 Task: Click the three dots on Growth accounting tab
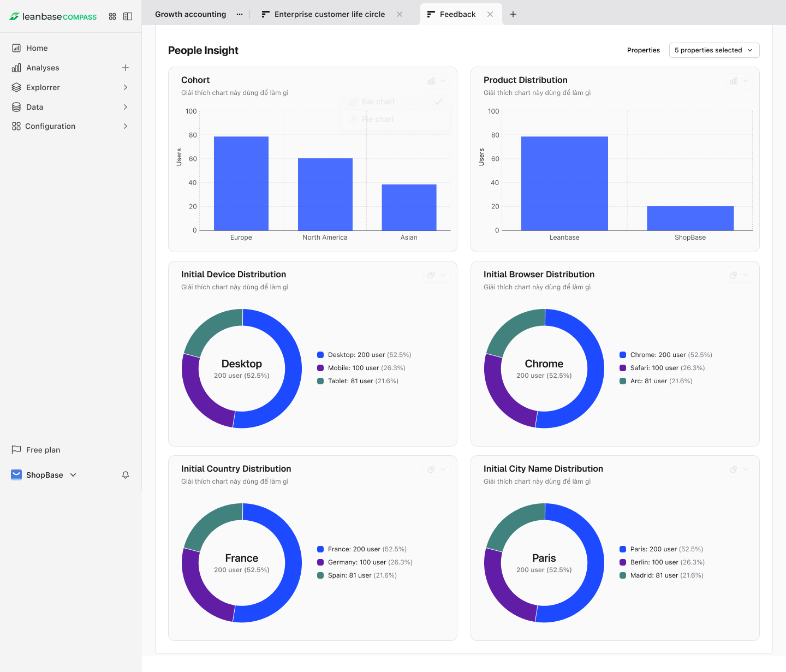pos(240,14)
